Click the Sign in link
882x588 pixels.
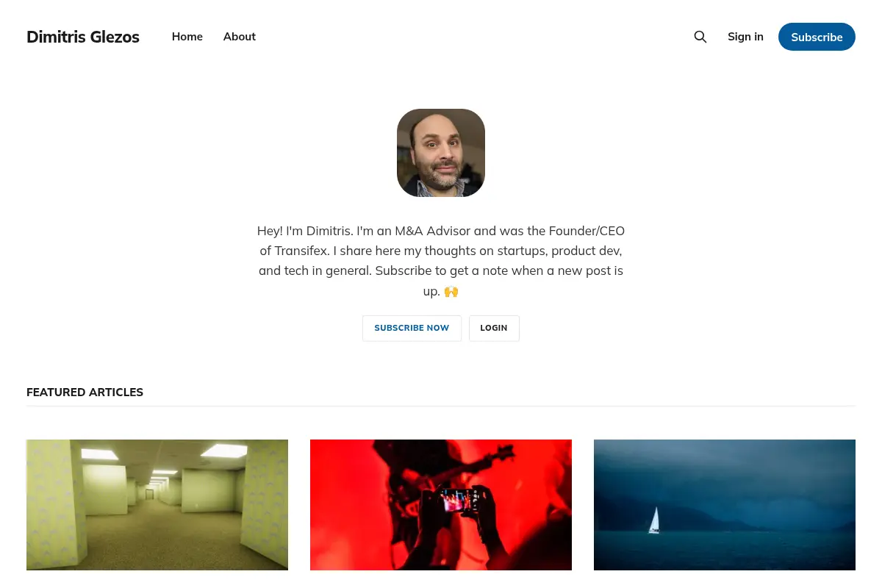[x=745, y=37]
